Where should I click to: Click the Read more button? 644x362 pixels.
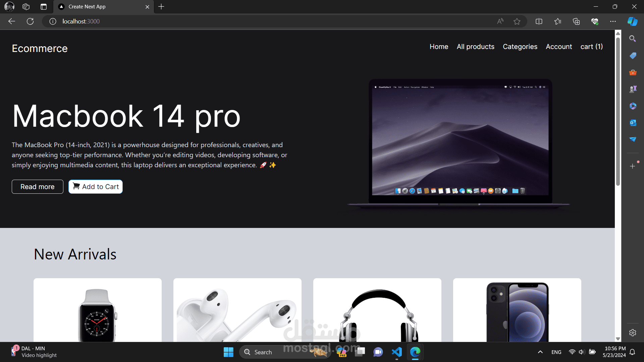[x=37, y=187]
